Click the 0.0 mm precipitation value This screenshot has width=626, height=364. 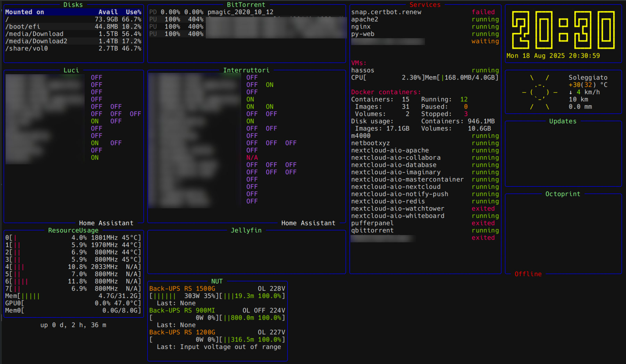tap(580, 107)
